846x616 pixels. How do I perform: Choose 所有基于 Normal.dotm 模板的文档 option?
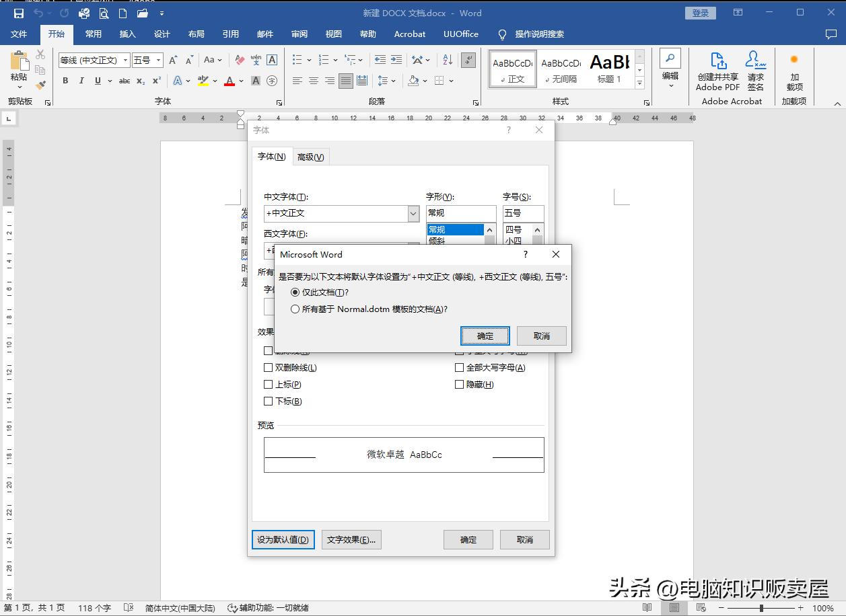point(295,309)
